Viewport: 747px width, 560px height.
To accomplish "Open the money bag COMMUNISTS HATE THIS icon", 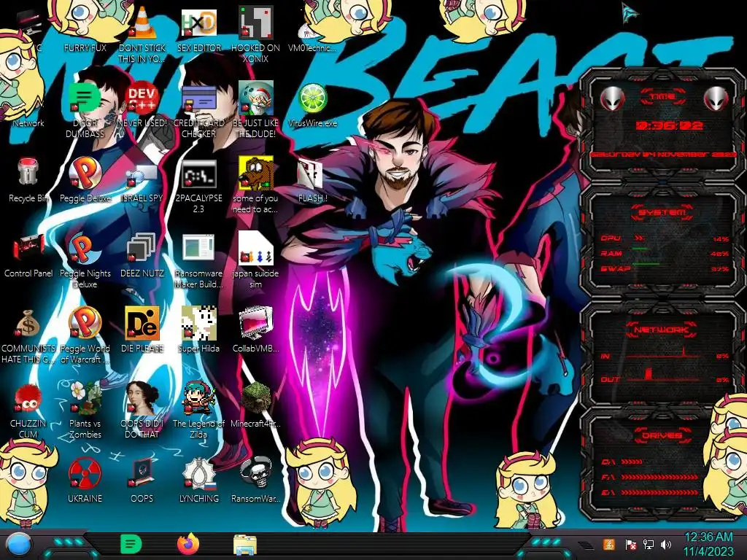I will pos(28,324).
